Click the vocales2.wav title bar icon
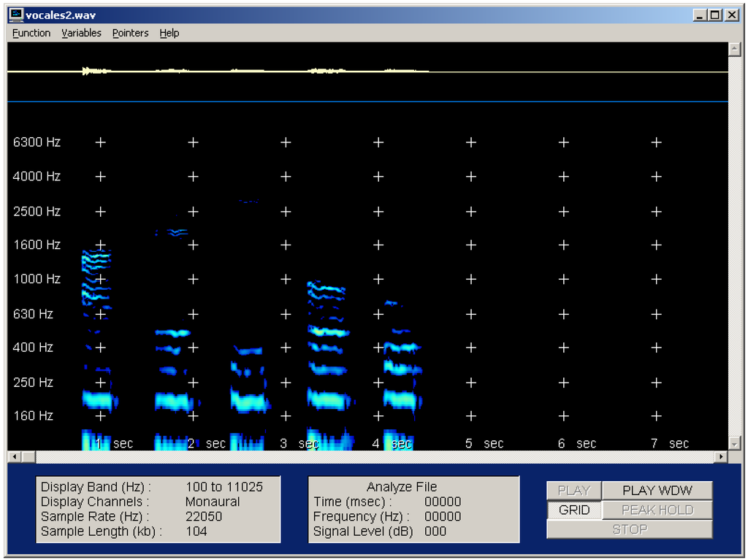This screenshot has height=560, width=748. coord(16,15)
